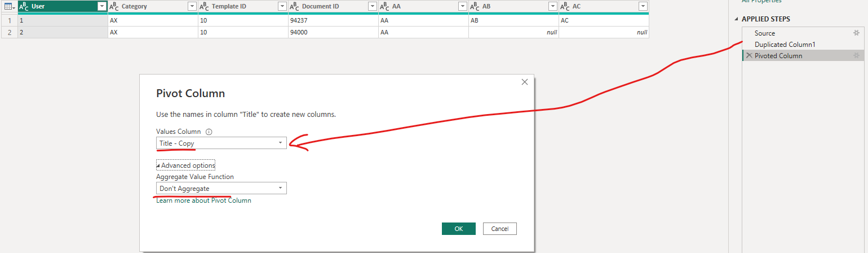Click AC cell in row 1
Image resolution: width=868 pixels, height=253 pixels.
(x=604, y=20)
